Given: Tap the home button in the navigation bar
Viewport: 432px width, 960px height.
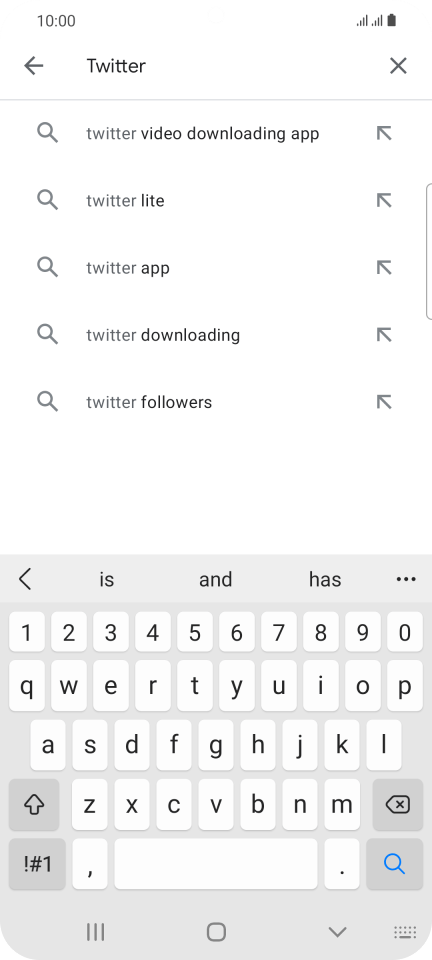Looking at the screenshot, I should point(216,932).
